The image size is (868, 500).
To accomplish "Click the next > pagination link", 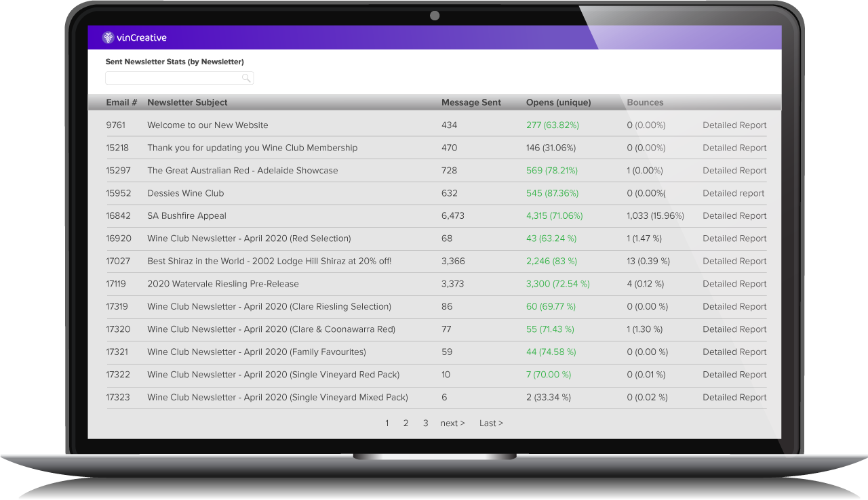I will pos(452,423).
